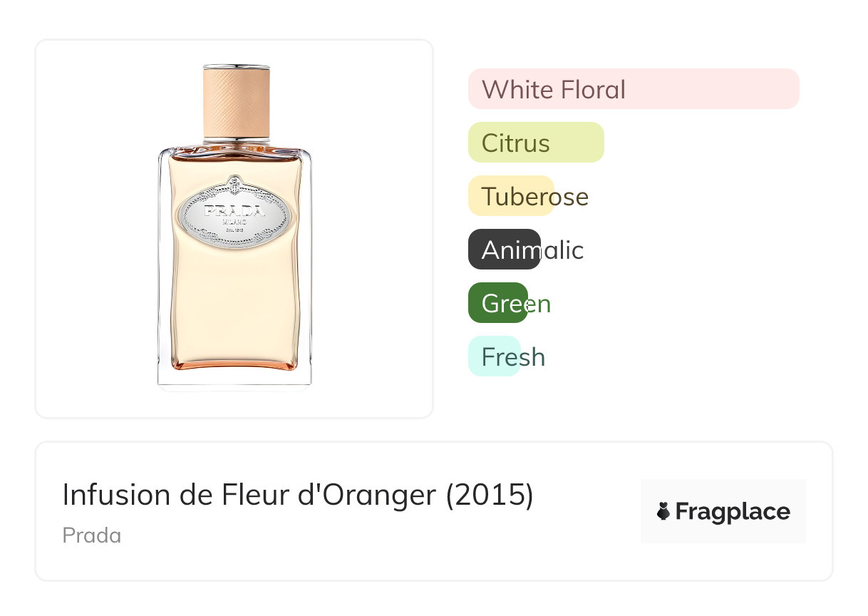868x616 pixels.
Task: Click the silver neck ring below the cap
Action: coord(236,140)
